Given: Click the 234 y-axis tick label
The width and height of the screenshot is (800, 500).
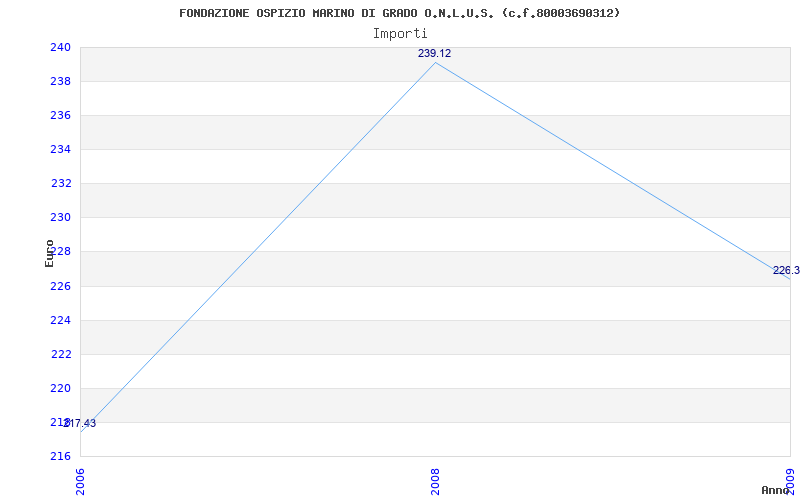Looking at the screenshot, I should pyautogui.click(x=60, y=149).
